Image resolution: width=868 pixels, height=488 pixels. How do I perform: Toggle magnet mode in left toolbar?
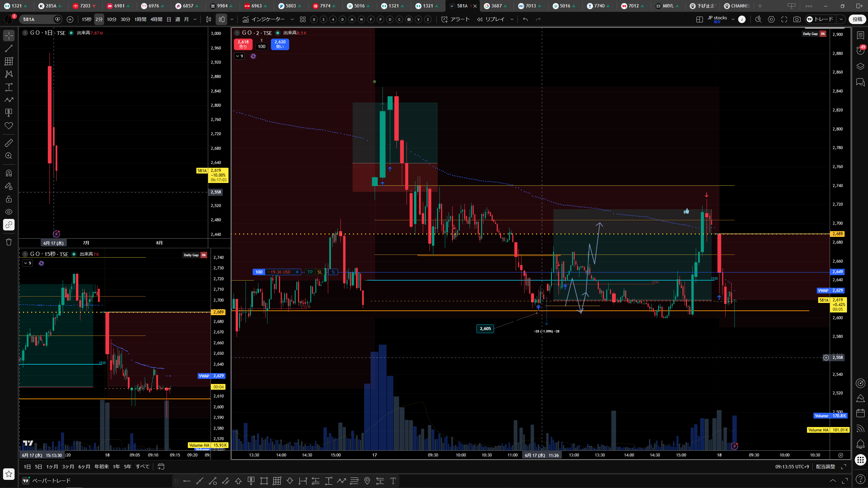pos(9,173)
